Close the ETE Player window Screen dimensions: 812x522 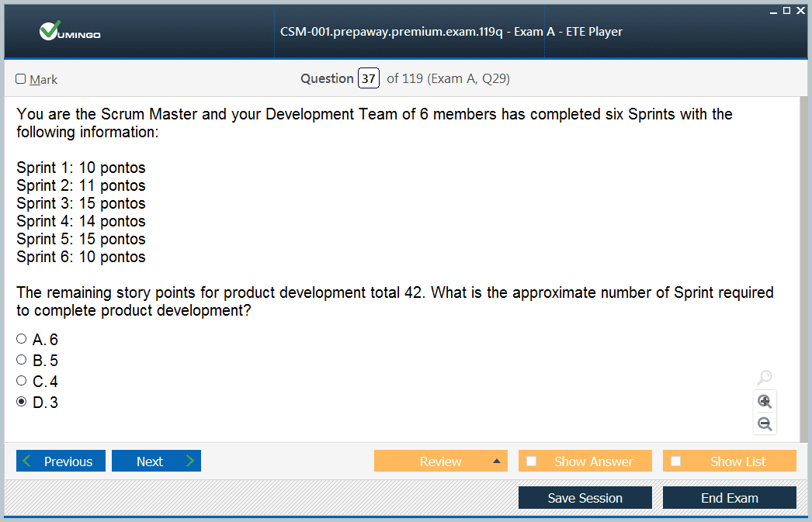[x=800, y=10]
